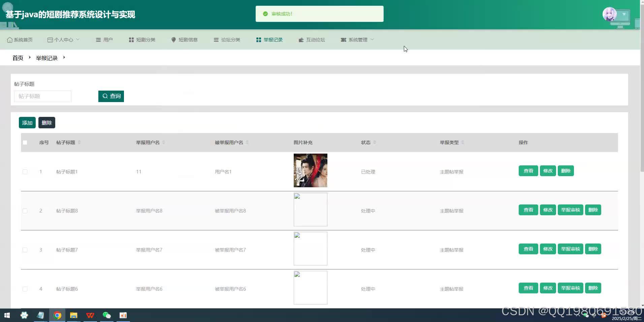Click the 举报记录 icon in the navbar

[258, 39]
